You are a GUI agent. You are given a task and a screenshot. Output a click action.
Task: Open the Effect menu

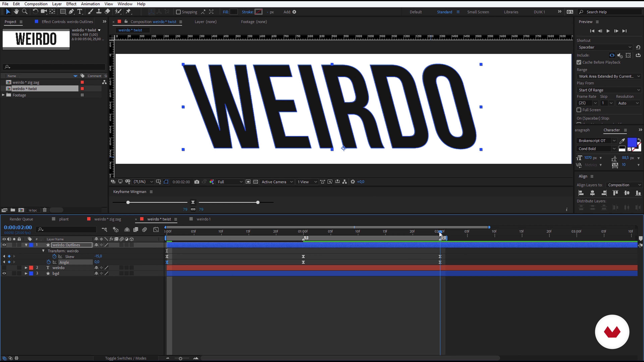(71, 4)
